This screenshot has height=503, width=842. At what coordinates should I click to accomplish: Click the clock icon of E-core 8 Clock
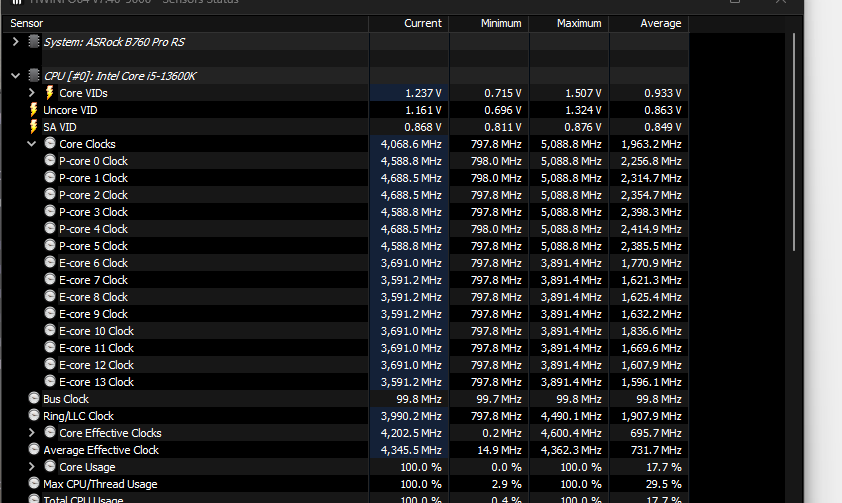(50, 296)
